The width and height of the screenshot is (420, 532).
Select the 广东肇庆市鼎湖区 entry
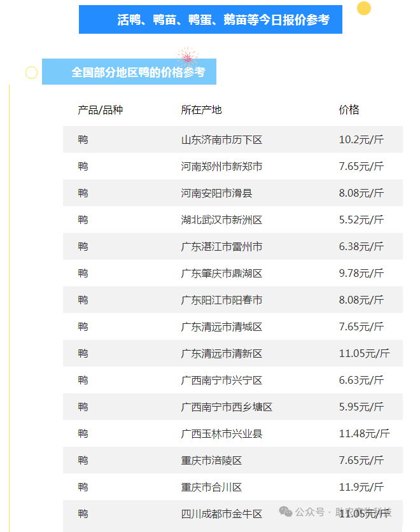[x=221, y=273]
